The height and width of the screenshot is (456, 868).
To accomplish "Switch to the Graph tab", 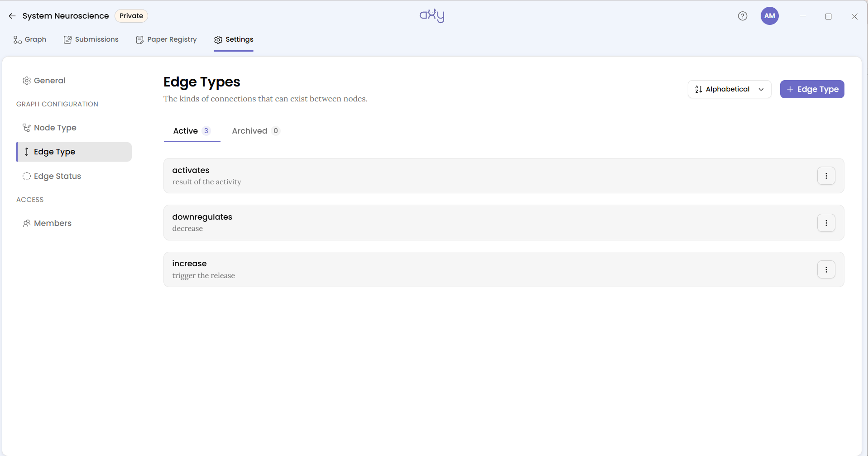I will (x=30, y=39).
